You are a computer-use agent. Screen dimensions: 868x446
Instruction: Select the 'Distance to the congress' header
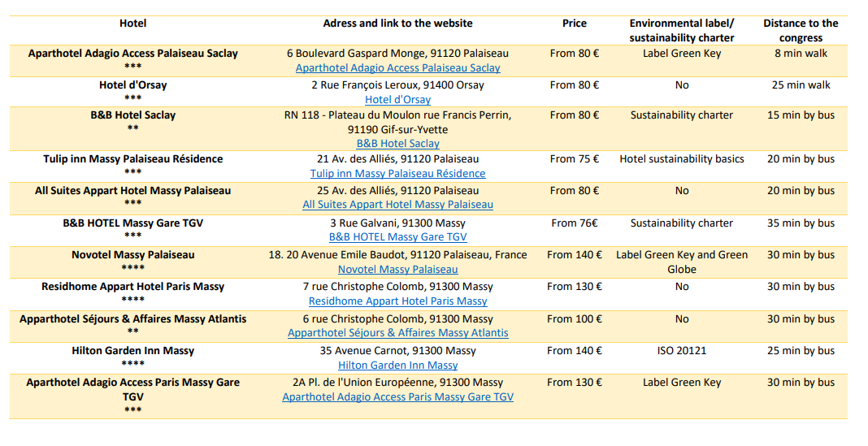[x=801, y=30]
